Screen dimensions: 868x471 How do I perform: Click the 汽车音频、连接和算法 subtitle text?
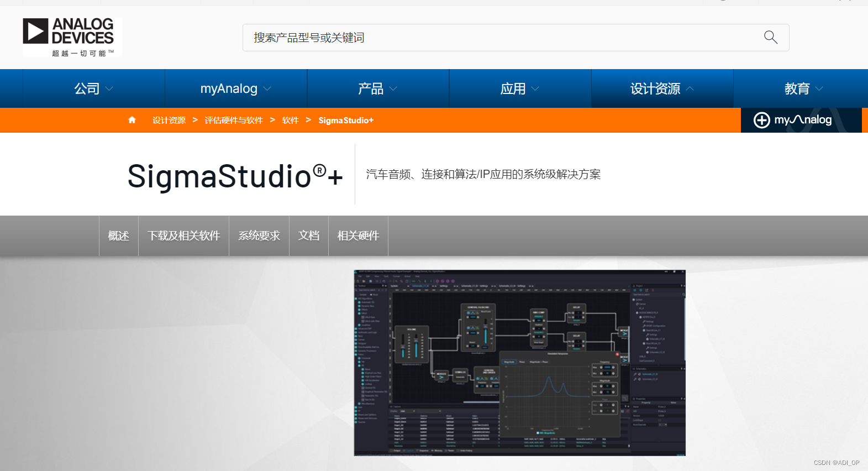click(483, 174)
